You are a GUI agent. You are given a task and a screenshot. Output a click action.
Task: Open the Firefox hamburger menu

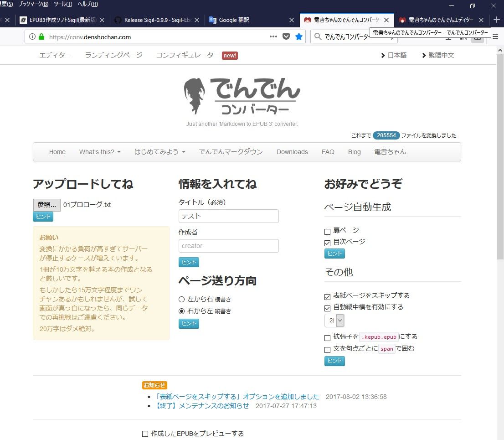(495, 36)
